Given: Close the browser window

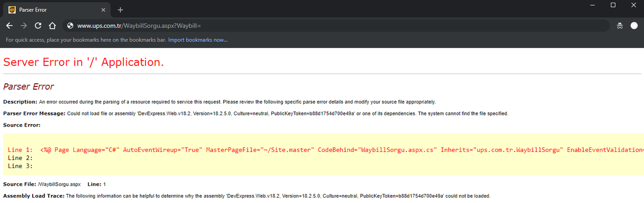Looking at the screenshot, I should click(633, 5).
